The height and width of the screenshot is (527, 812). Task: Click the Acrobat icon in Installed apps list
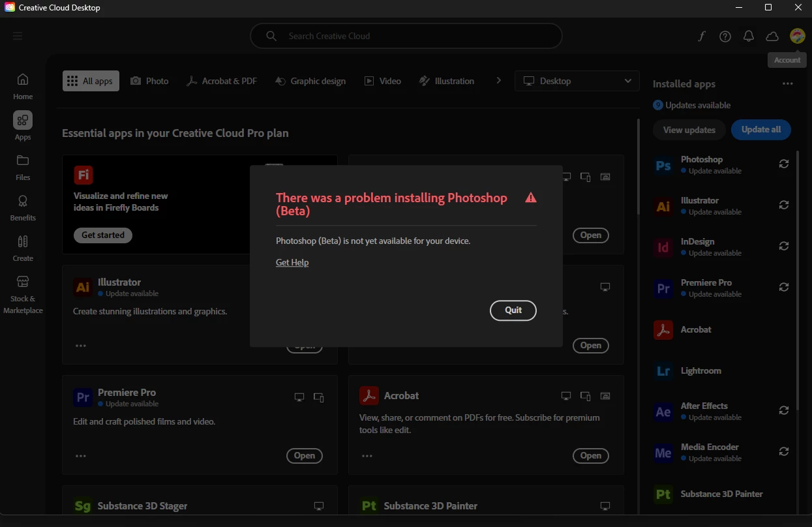663,329
